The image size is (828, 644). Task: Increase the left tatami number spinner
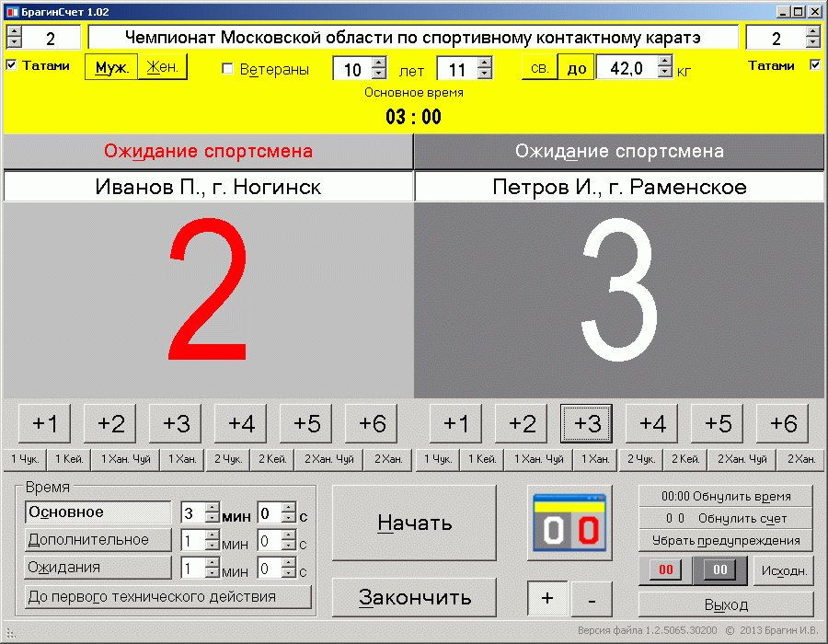(14, 31)
